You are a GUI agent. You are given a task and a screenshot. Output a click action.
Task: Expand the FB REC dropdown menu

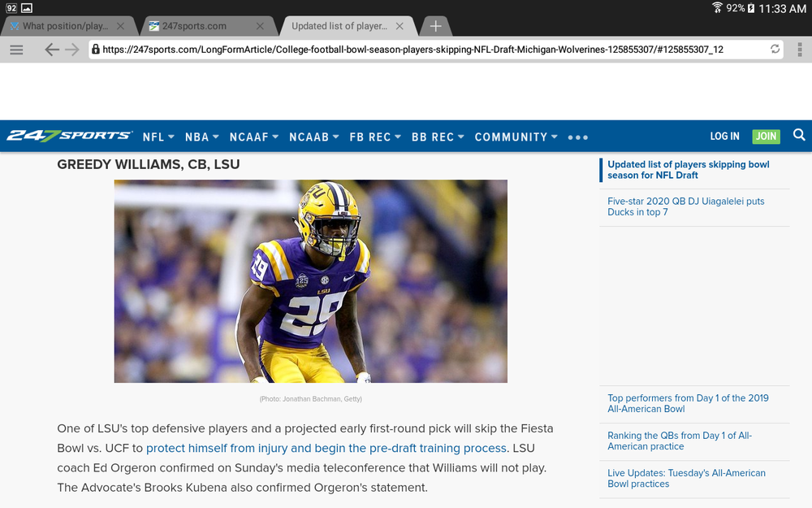375,137
